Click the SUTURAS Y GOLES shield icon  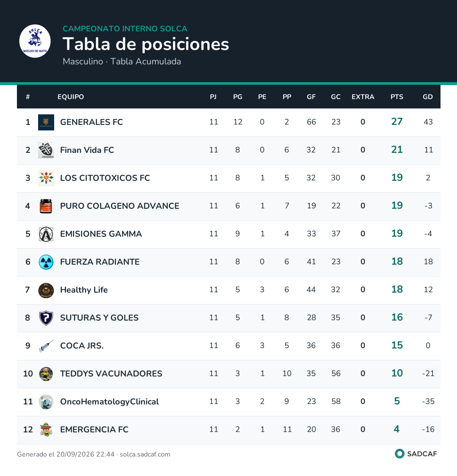point(46,318)
